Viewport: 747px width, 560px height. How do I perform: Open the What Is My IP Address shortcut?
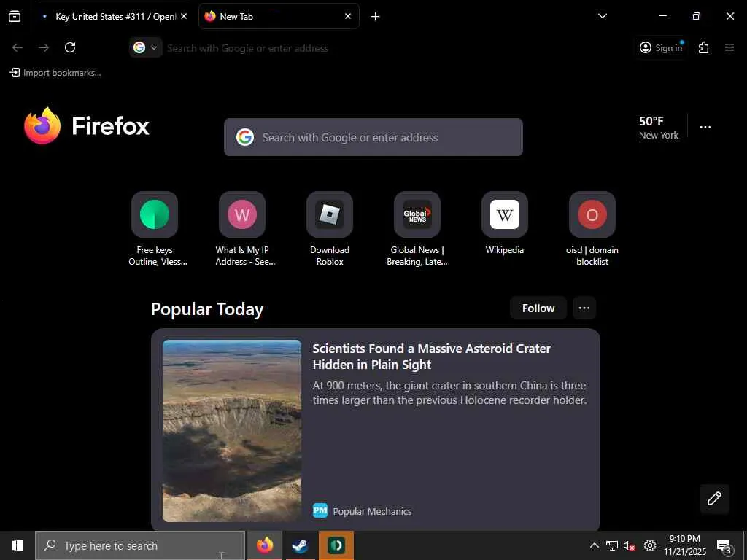(242, 228)
